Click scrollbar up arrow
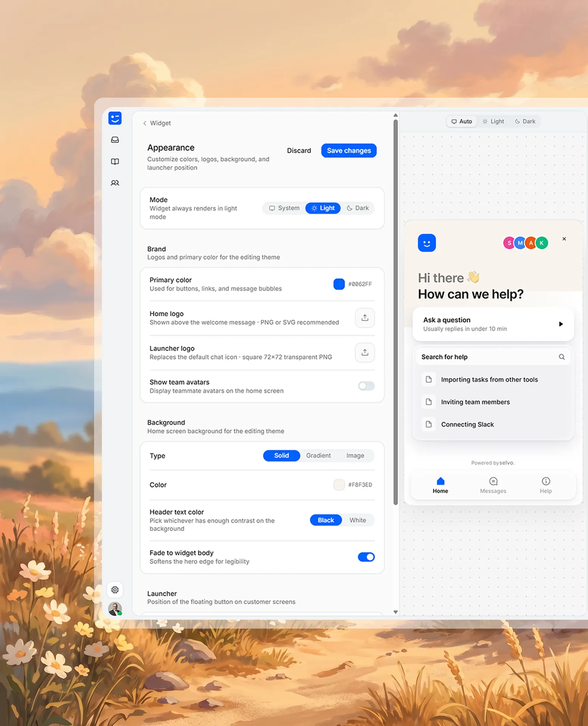Image resolution: width=588 pixels, height=726 pixels. click(396, 115)
